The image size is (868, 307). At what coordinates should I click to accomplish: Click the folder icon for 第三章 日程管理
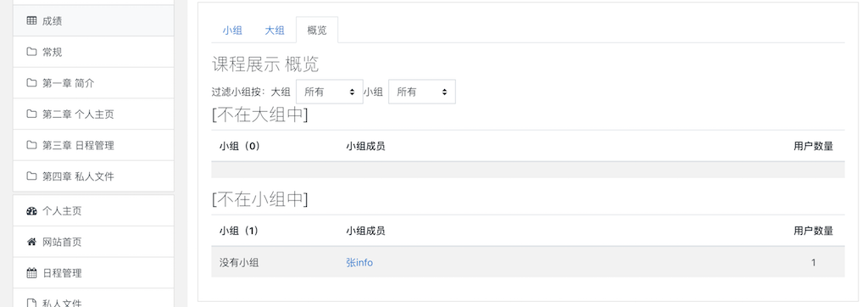point(31,145)
